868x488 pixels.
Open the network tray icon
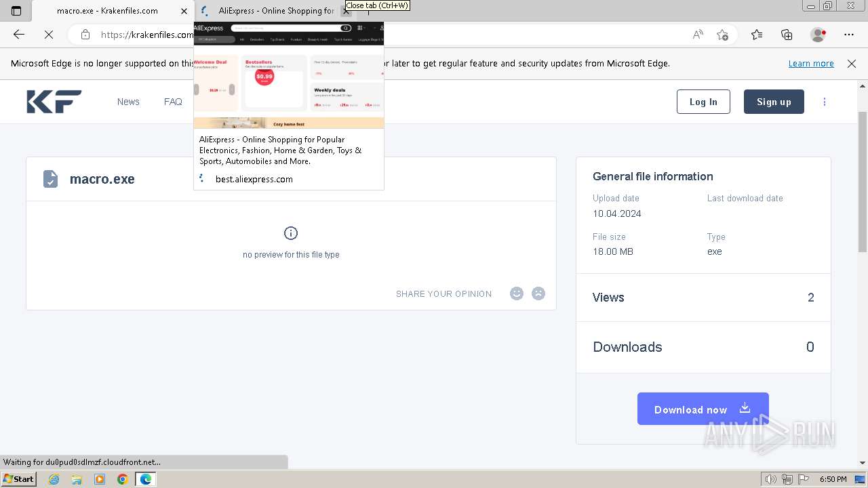[787, 479]
